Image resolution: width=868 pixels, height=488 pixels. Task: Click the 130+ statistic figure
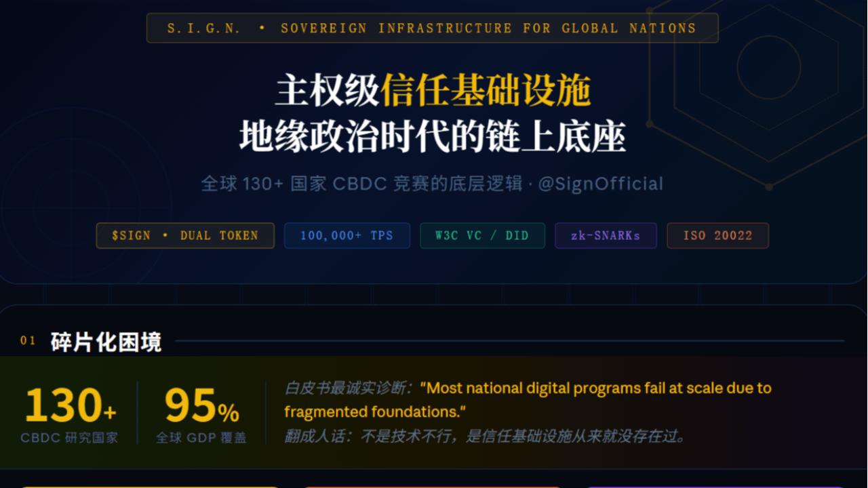click(71, 405)
